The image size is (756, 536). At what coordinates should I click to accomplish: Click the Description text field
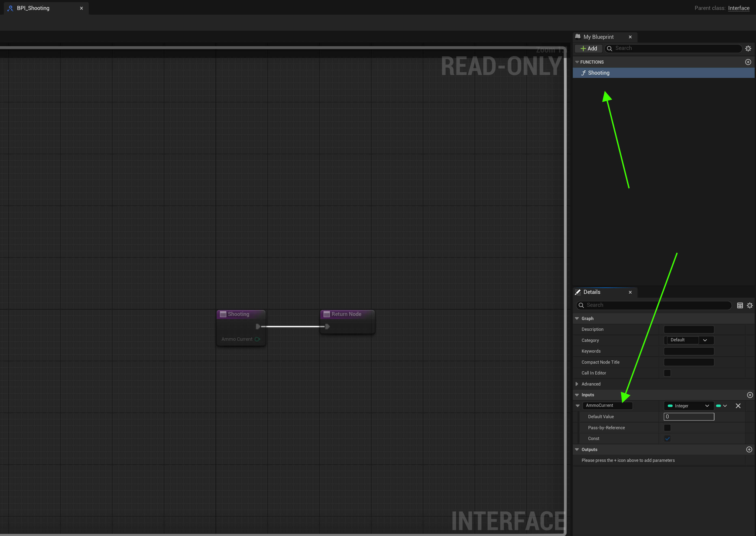tap(689, 329)
